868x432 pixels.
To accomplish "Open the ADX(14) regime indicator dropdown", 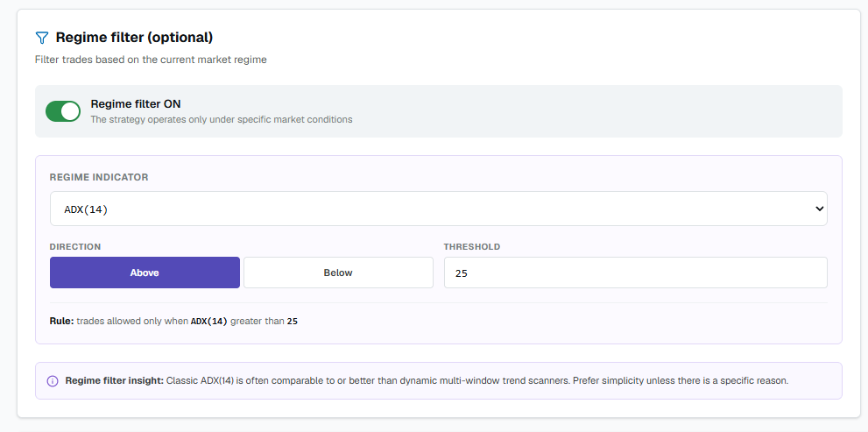I will pos(439,209).
